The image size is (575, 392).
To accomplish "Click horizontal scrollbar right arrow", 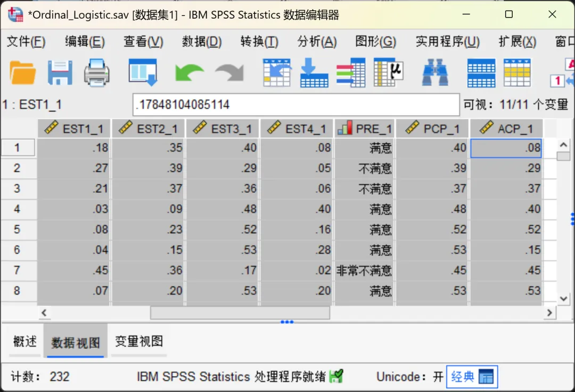I will 549,313.
